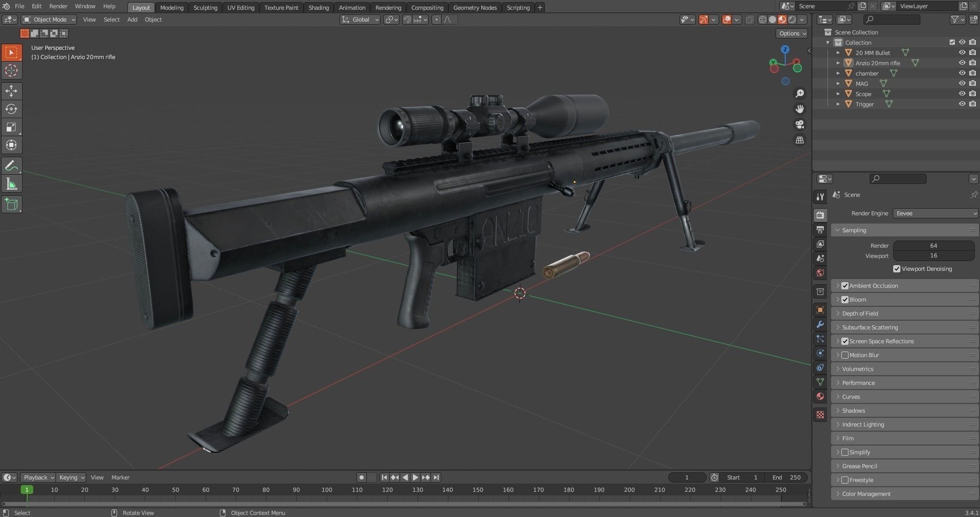Open the Object Mode dropdown
980x517 pixels.
pyautogui.click(x=49, y=20)
